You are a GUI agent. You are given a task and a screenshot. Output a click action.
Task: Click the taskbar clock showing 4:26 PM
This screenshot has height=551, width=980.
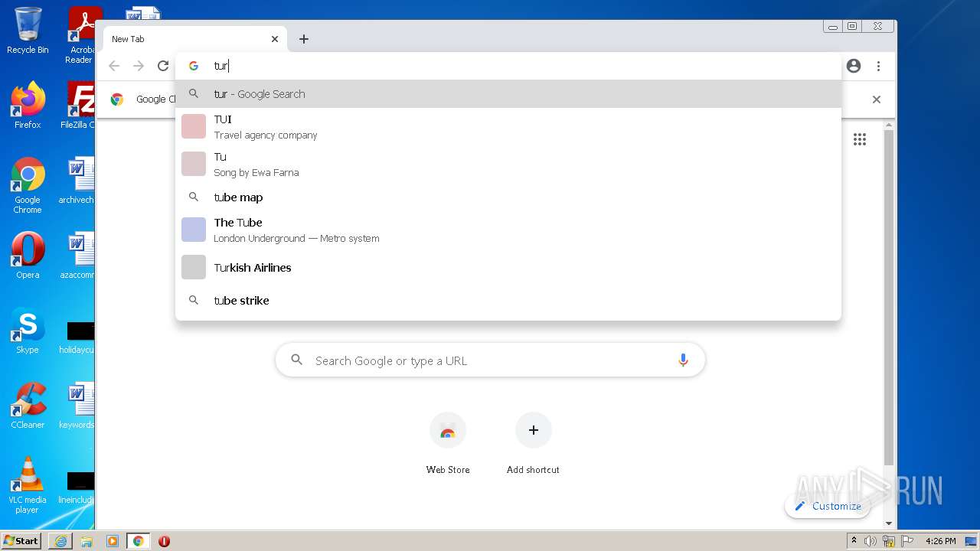pyautogui.click(x=940, y=541)
